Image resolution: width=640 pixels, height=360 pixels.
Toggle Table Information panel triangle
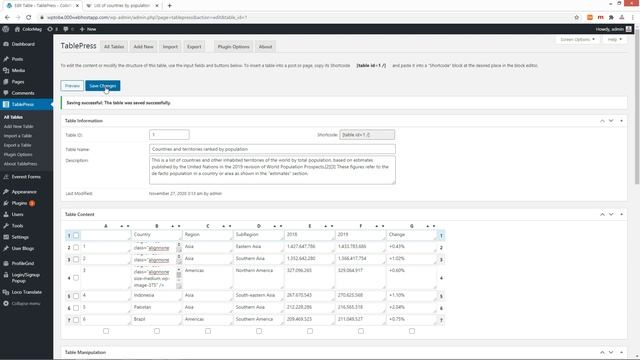(x=621, y=121)
